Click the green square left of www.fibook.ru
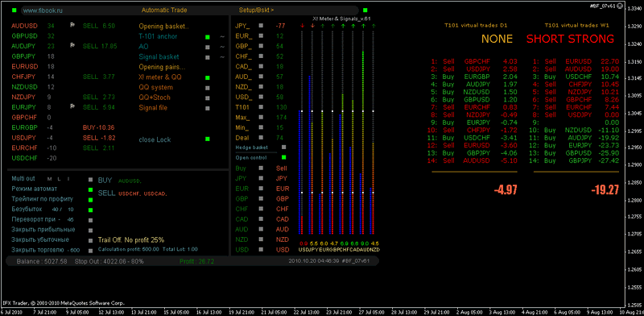Image resolution: width=644 pixels, height=316 pixels. pos(14,10)
